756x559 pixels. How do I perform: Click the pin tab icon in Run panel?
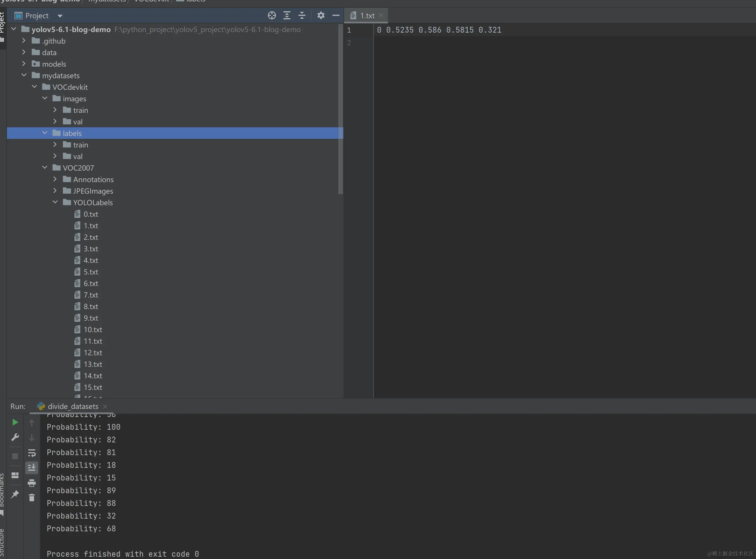coord(15,494)
